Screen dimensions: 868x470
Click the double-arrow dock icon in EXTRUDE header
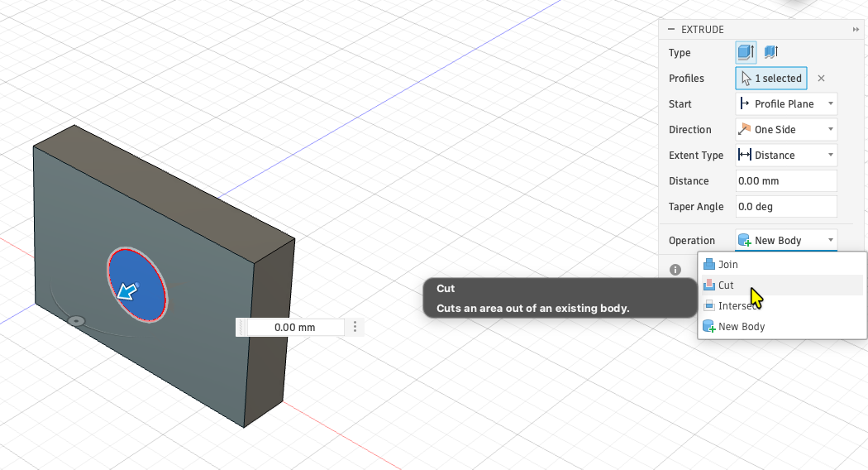(x=856, y=30)
